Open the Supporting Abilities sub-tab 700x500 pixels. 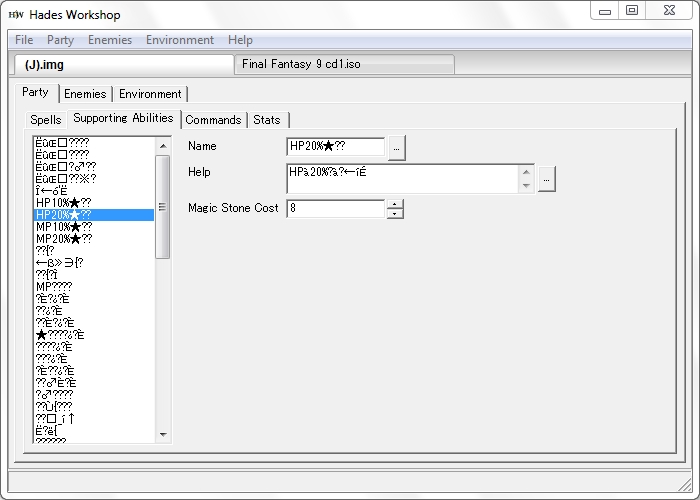point(123,118)
